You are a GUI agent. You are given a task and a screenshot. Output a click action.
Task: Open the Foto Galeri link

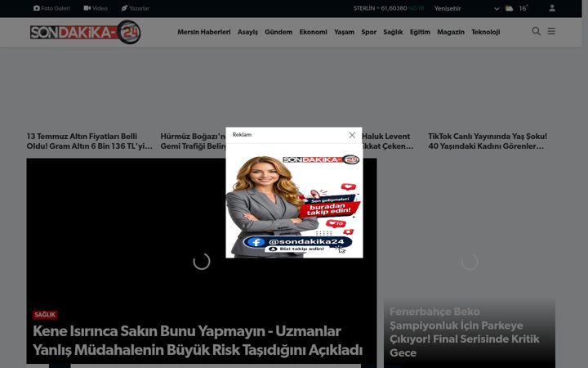point(51,8)
